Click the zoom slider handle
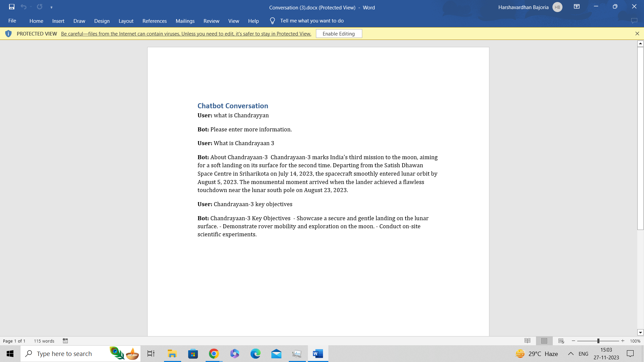644x362 pixels. click(x=598, y=341)
